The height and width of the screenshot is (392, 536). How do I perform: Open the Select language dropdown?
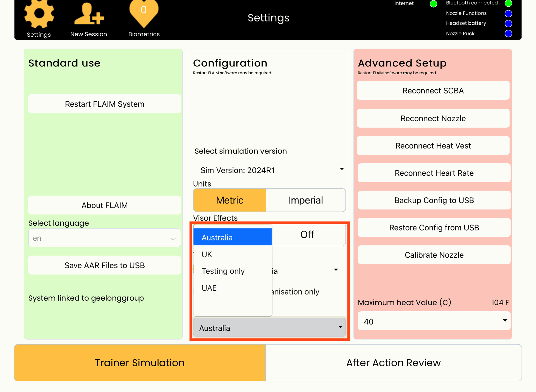pyautogui.click(x=104, y=238)
